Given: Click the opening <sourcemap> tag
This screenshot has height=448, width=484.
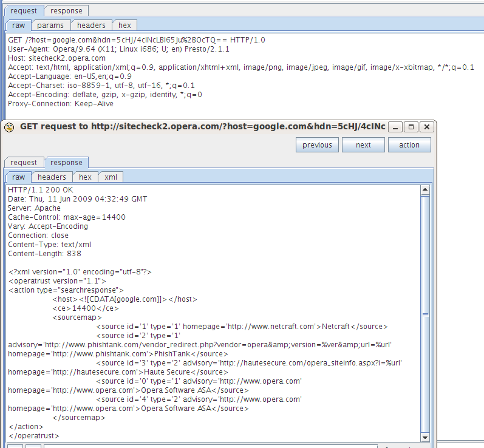Looking at the screenshot, I should pyautogui.click(x=77, y=317).
